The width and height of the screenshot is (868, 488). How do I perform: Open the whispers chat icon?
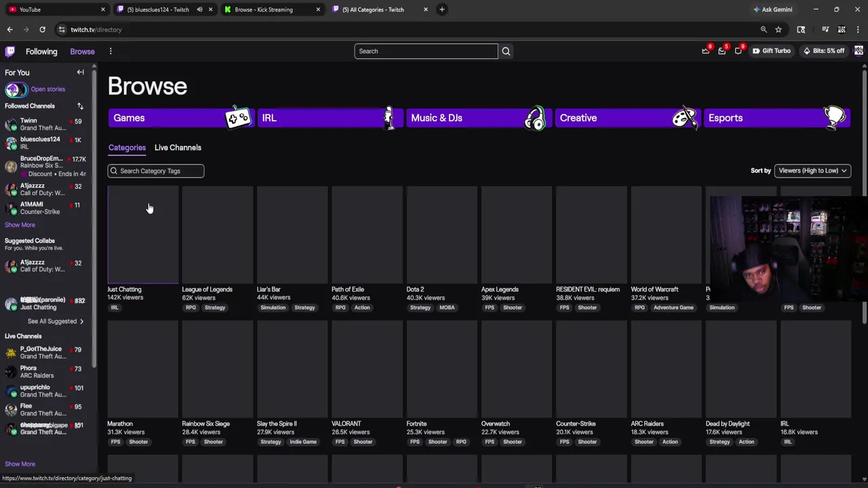[738, 51]
